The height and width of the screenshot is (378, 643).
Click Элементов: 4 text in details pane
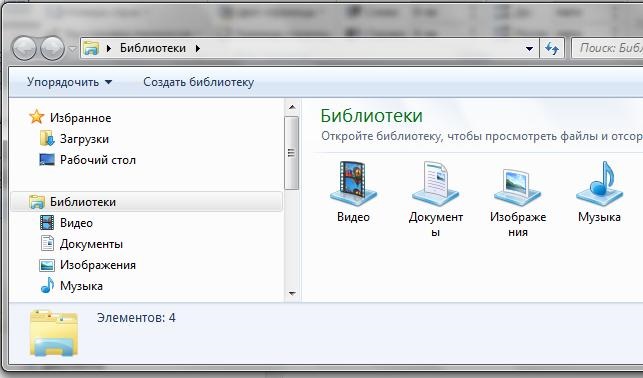coord(136,318)
